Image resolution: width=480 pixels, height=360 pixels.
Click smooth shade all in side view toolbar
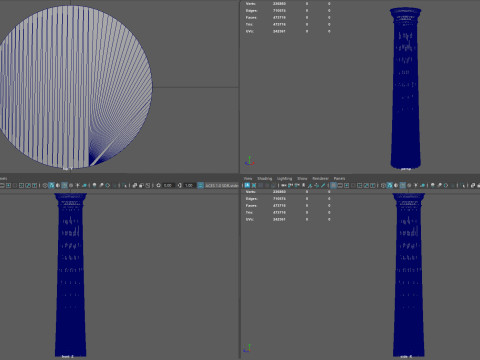[x=390, y=185]
